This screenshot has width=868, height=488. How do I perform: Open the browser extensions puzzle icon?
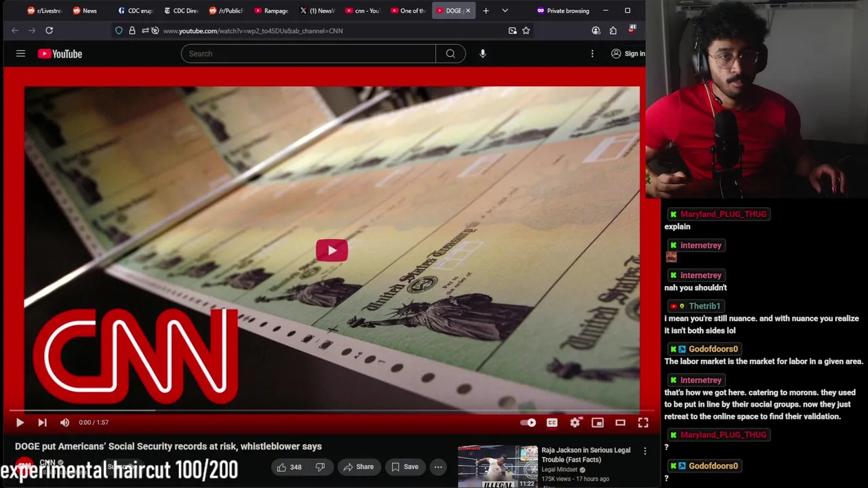tap(613, 30)
